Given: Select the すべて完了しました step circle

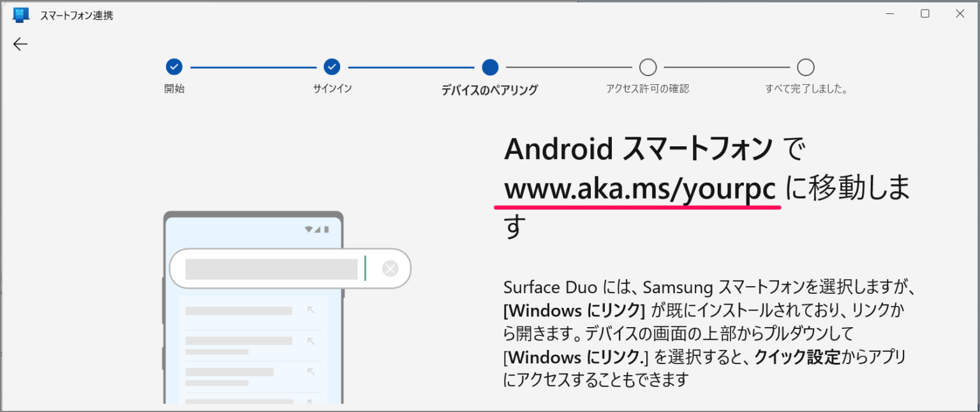Looking at the screenshot, I should (805, 67).
